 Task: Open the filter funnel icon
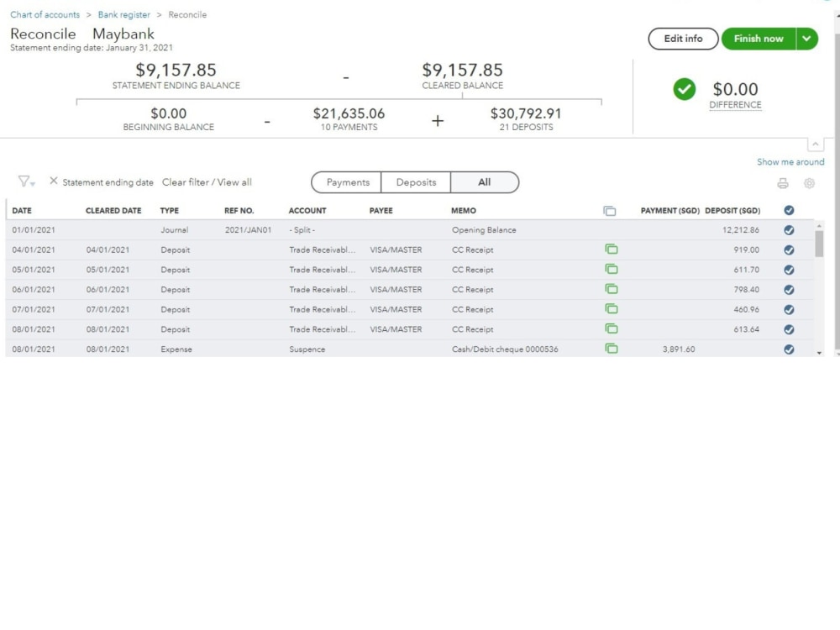click(x=23, y=181)
